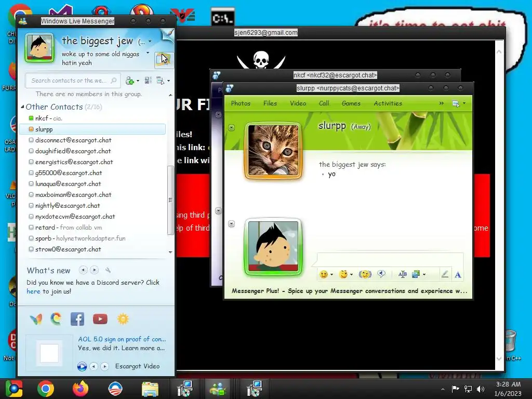This screenshot has height=399, width=532.
Task: Select contact nkcf - cia.
Action: pyautogui.click(x=92, y=118)
